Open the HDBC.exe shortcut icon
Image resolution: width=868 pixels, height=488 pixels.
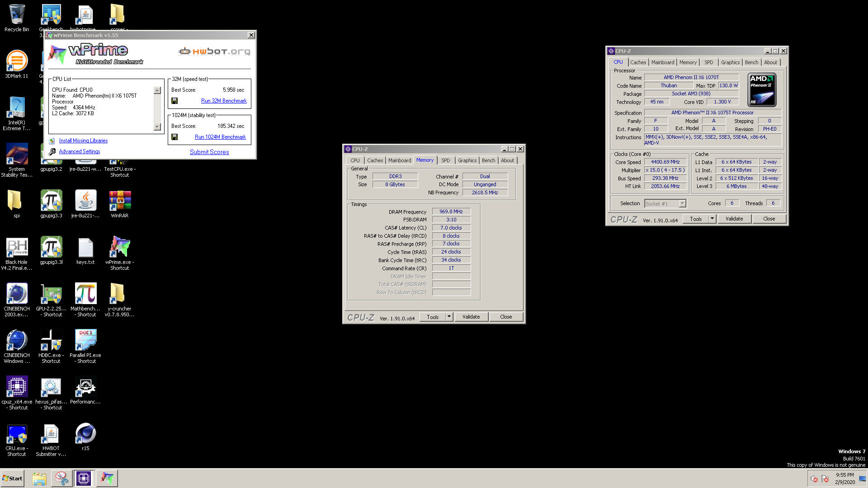tap(51, 346)
